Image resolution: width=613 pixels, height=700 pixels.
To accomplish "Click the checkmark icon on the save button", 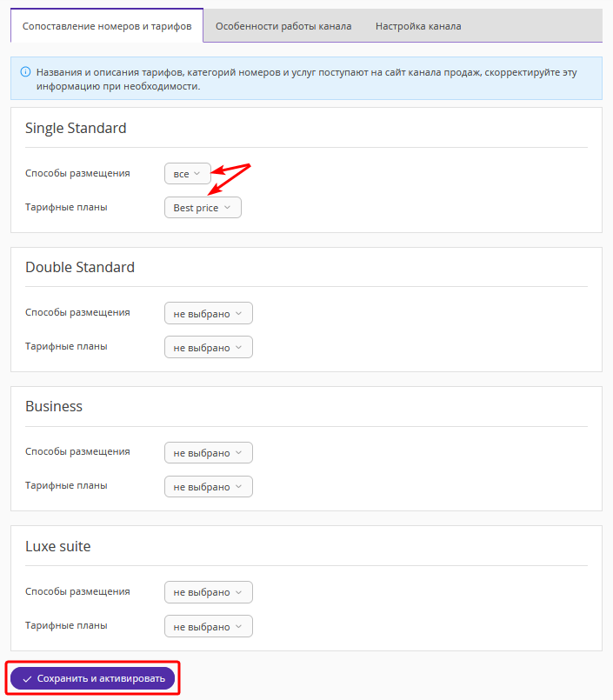I will click(x=27, y=679).
